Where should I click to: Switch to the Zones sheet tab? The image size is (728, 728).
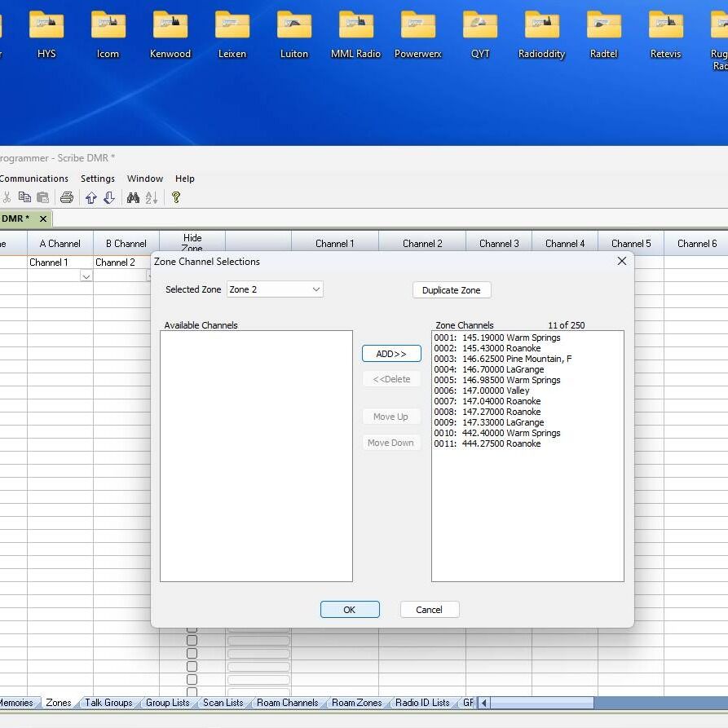[x=59, y=703]
